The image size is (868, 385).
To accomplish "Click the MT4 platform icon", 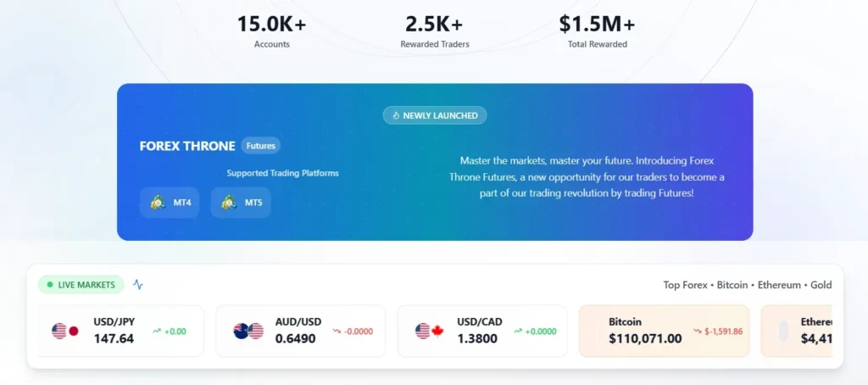I will coord(158,203).
